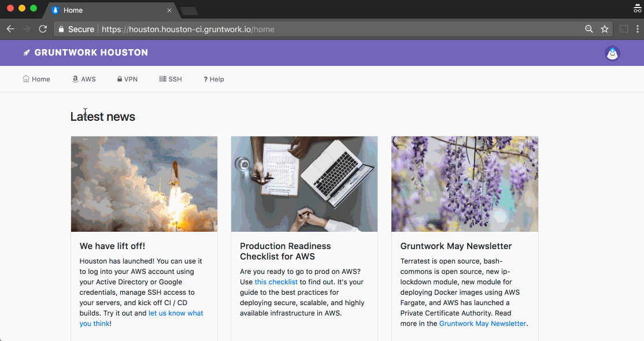Click the Home tab favicon
The image size is (644, 341).
pos(55,10)
